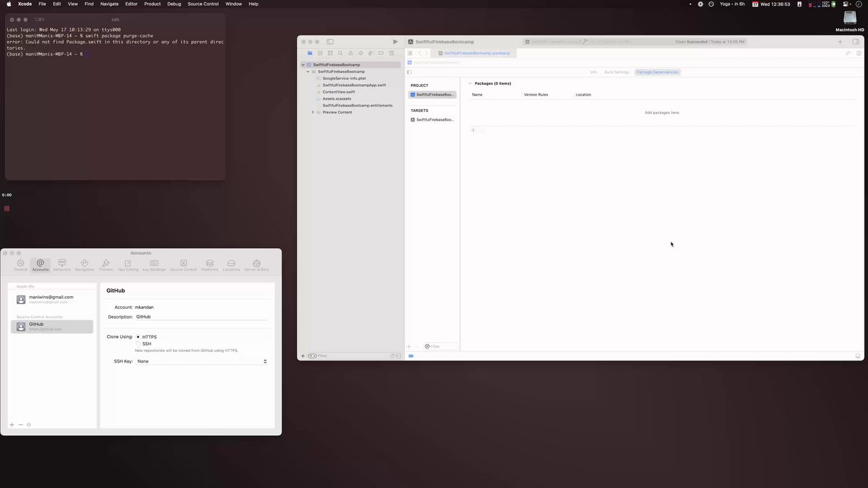This screenshot has width=868, height=488.
Task: Toggle the Xcode inspectors panel button
Action: click(x=856, y=42)
